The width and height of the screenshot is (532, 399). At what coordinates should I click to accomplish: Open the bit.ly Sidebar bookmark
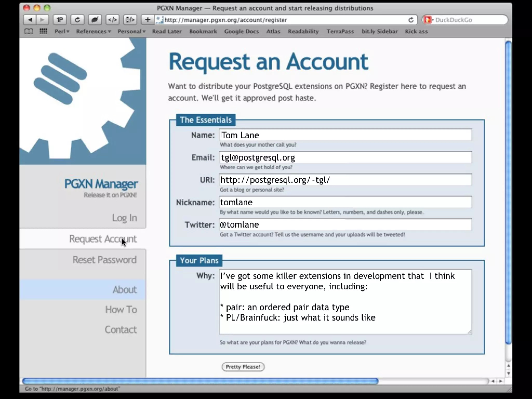[380, 31]
